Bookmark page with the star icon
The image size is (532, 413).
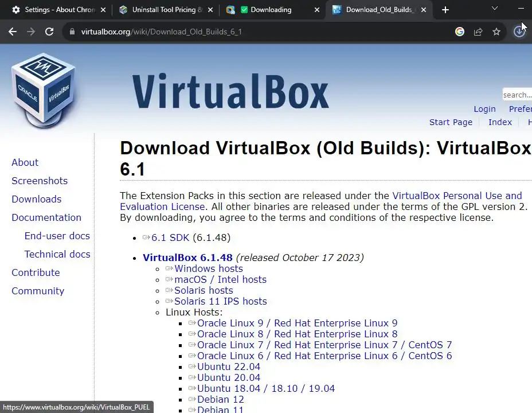496,32
